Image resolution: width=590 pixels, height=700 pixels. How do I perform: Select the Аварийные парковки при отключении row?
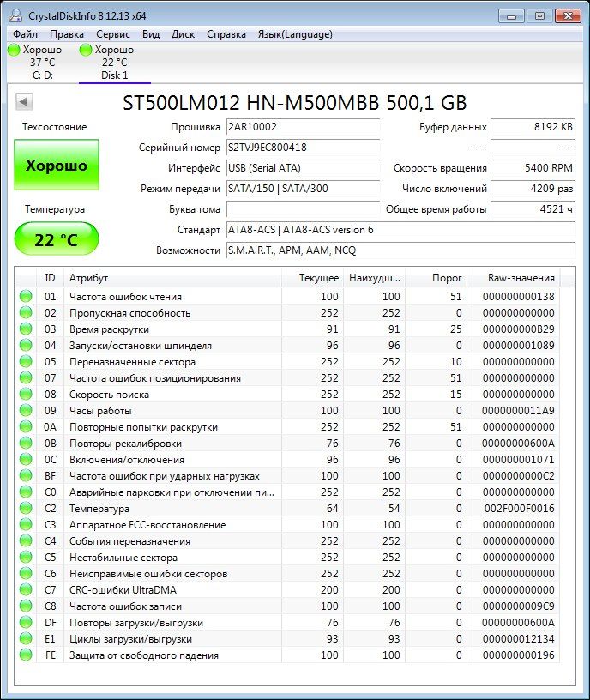pos(288,492)
